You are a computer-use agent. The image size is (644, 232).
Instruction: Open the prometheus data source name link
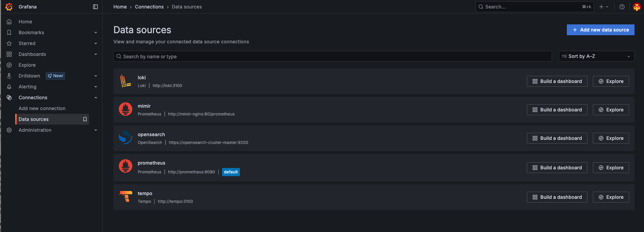pos(152,163)
